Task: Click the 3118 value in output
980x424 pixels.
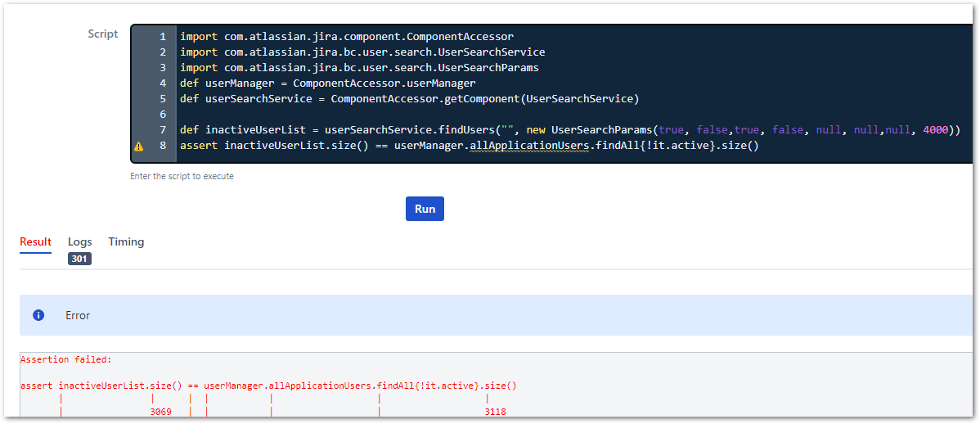Action: (x=495, y=412)
